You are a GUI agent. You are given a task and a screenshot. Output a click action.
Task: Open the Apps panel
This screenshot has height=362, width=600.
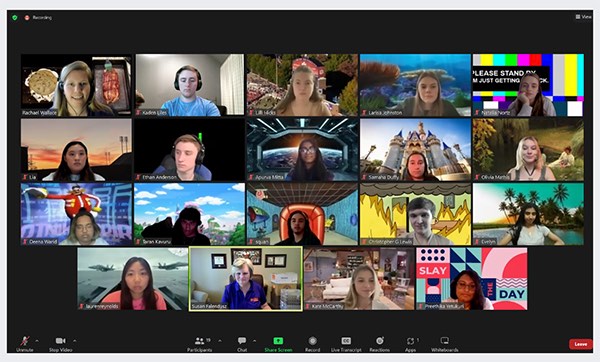click(x=410, y=343)
